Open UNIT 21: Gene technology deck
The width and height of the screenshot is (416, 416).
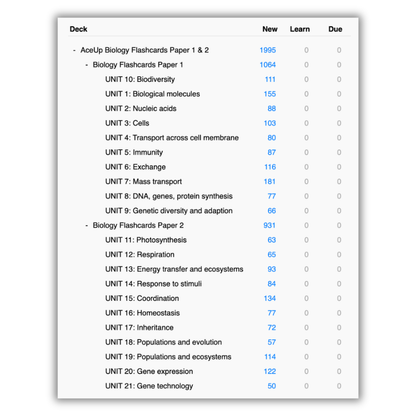[149, 386]
